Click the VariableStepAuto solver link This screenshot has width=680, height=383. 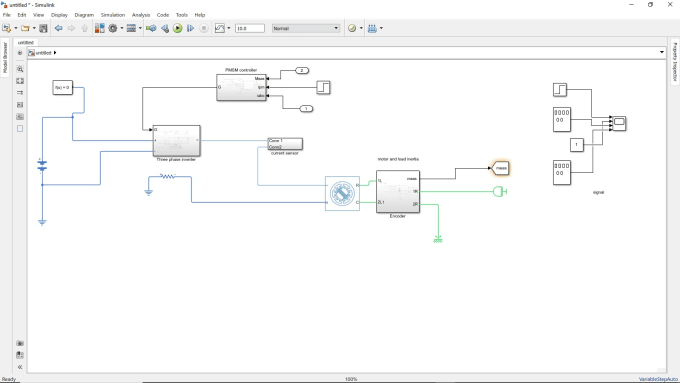[657, 380]
